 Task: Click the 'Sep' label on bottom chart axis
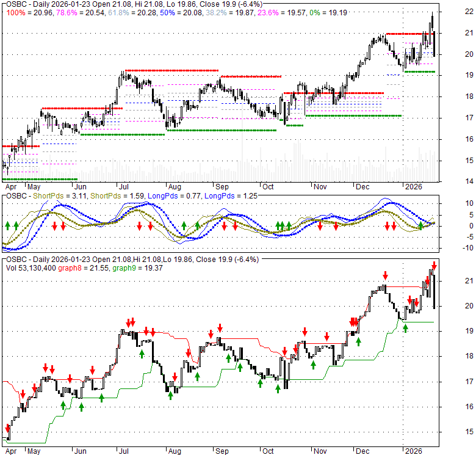coord(222,451)
